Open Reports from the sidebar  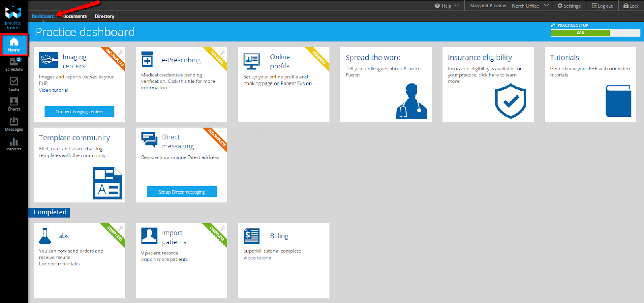pos(14,144)
